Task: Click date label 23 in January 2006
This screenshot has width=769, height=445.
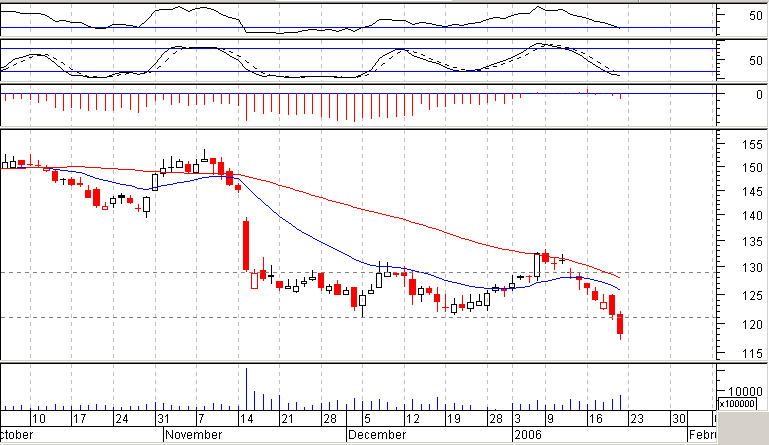Action: coord(637,419)
